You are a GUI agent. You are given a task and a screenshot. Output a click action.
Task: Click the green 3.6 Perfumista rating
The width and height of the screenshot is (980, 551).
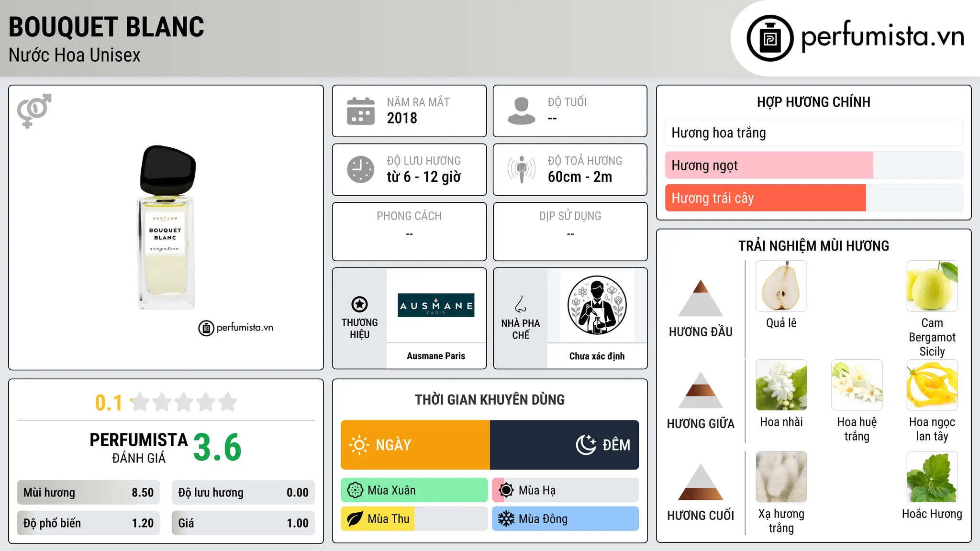pos(217,448)
